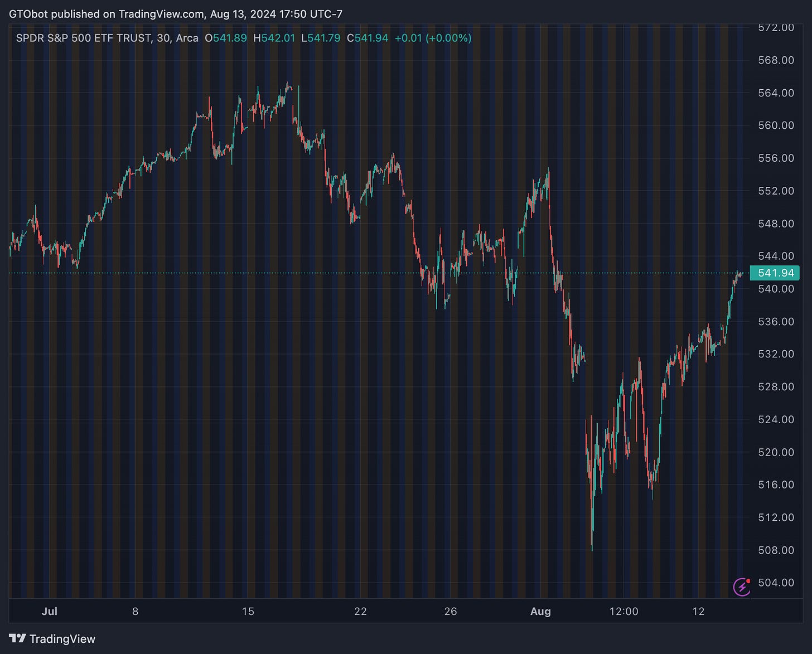Click the 504.00 price axis label
This screenshot has height=654, width=812.
[776, 583]
